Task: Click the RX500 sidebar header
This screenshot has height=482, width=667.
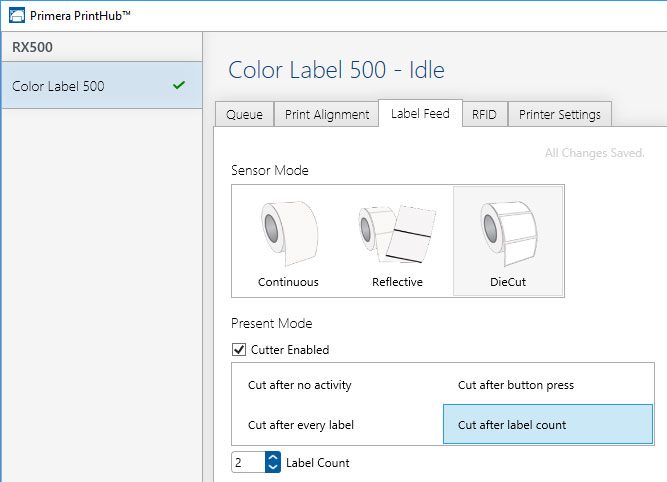Action: pos(102,47)
